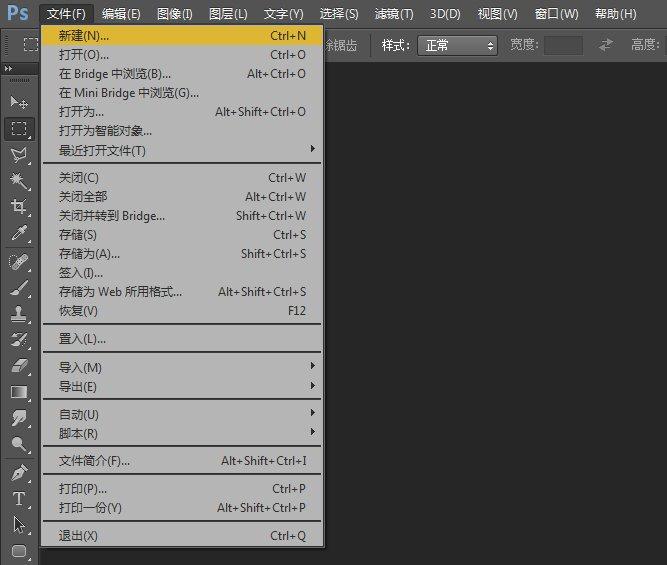Open marquee tool preset picker in options bar
Screen dimensions: 667x565
click(x=31, y=44)
